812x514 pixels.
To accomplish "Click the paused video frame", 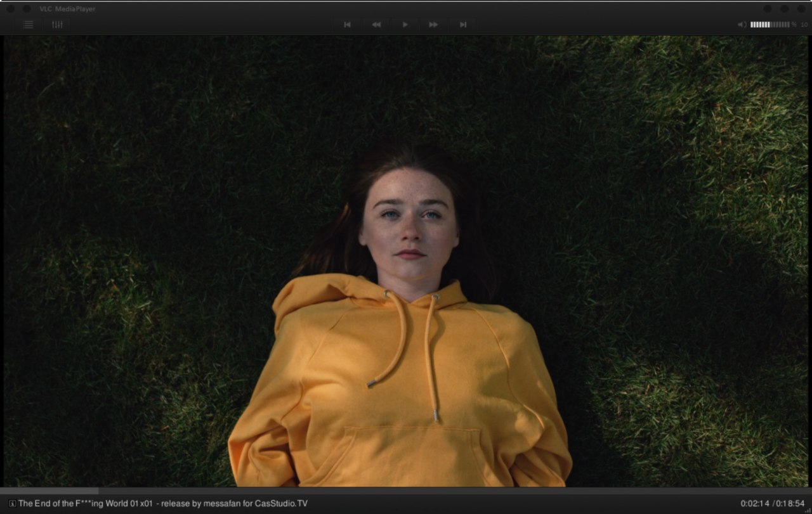I will pos(406,261).
